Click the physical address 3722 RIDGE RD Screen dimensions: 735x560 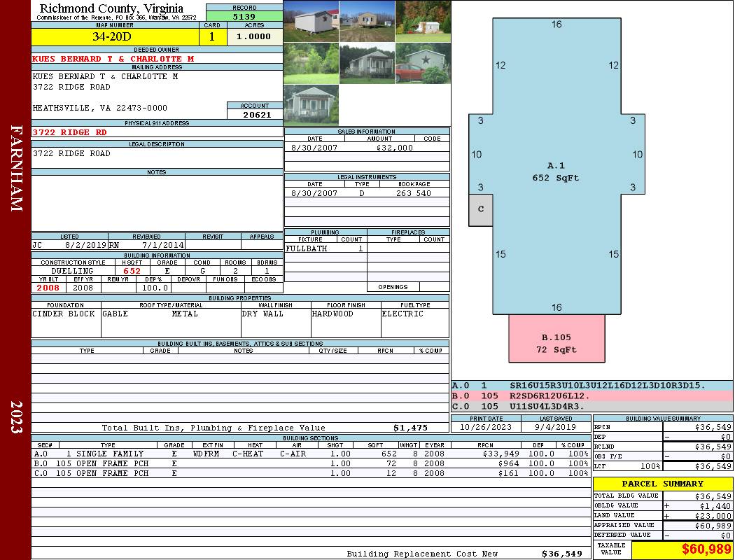70,132
